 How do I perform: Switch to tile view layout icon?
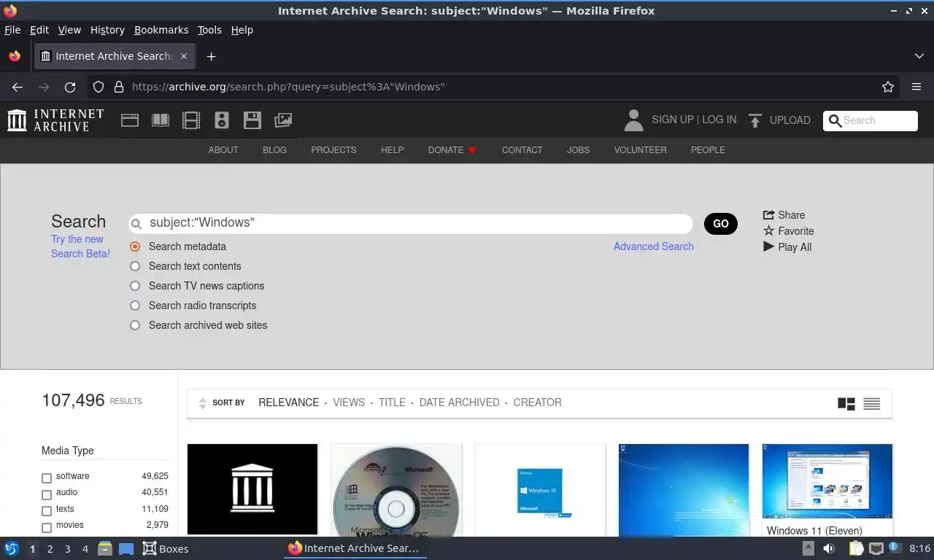(x=846, y=403)
